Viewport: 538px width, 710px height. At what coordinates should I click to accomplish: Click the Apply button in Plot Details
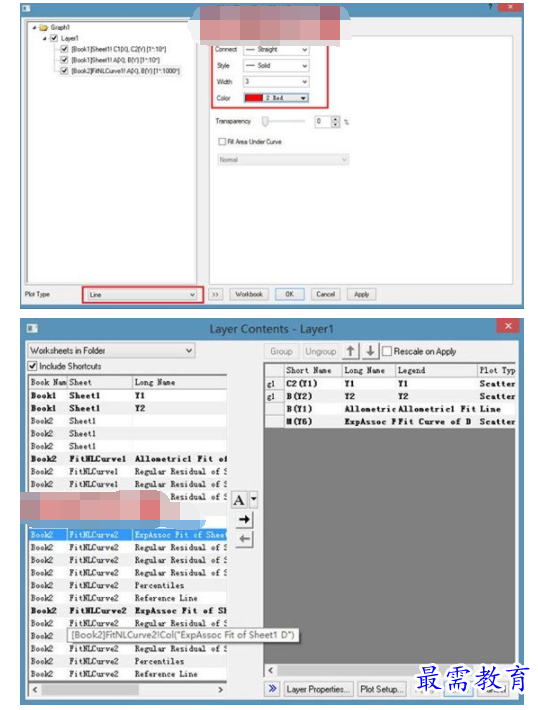(x=361, y=294)
